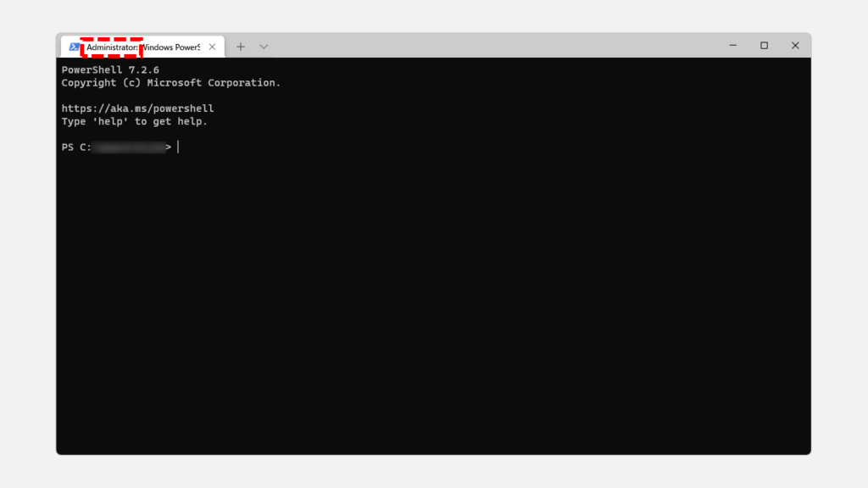Close the Windows PowerShell tab

point(212,47)
